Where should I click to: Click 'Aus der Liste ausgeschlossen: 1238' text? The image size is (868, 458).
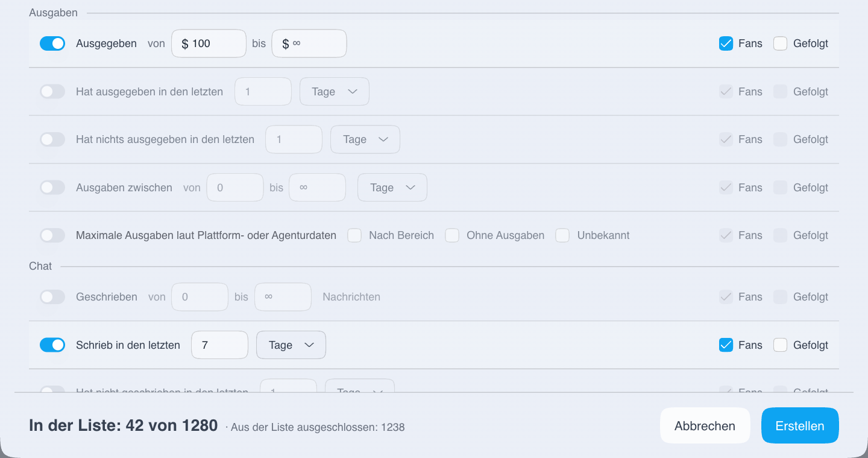tap(318, 427)
